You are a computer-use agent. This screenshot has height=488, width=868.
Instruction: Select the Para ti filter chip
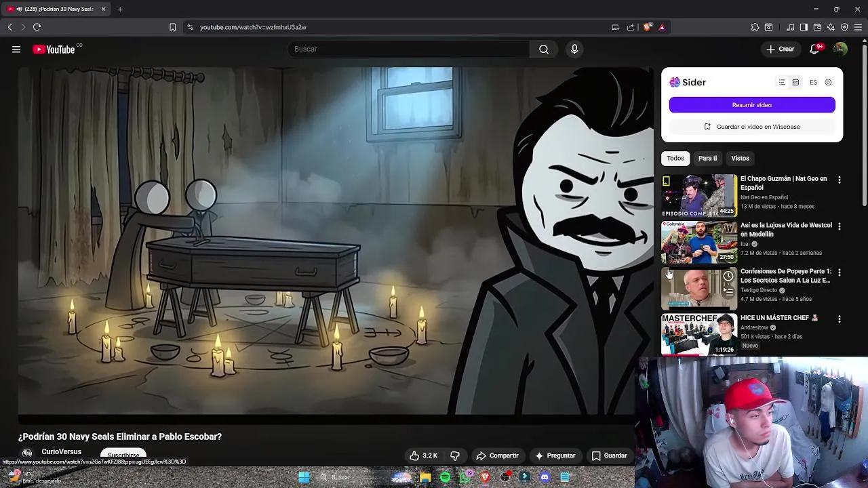point(707,158)
